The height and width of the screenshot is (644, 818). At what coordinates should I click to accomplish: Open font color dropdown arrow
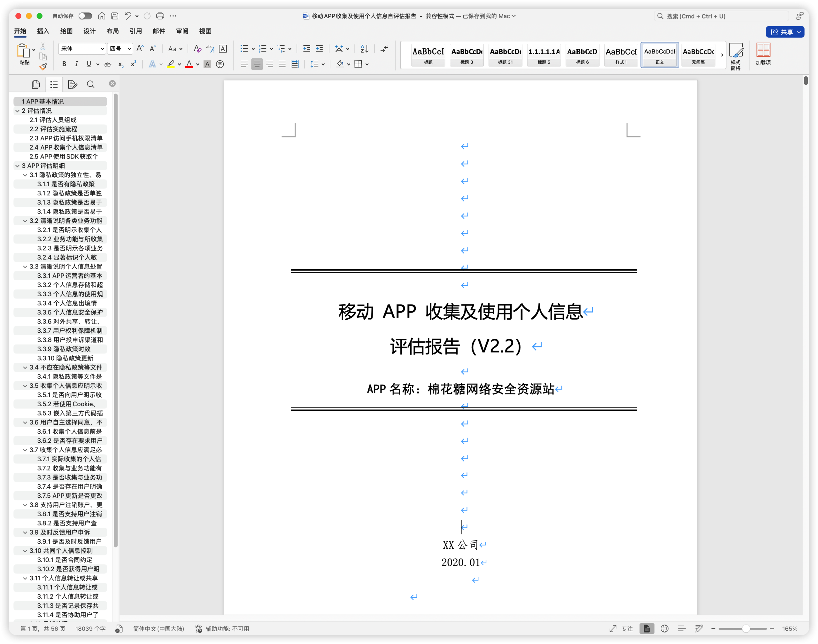(x=197, y=65)
